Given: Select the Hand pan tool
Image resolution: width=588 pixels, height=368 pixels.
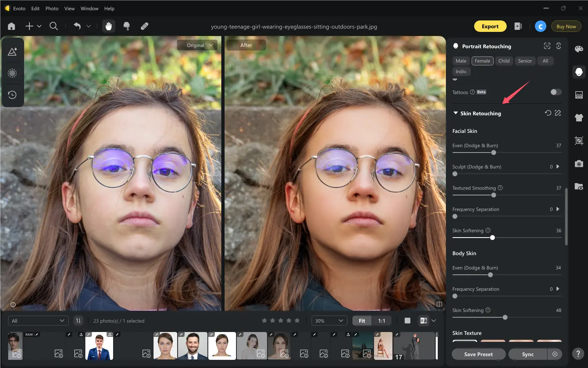Looking at the screenshot, I should tap(109, 26).
